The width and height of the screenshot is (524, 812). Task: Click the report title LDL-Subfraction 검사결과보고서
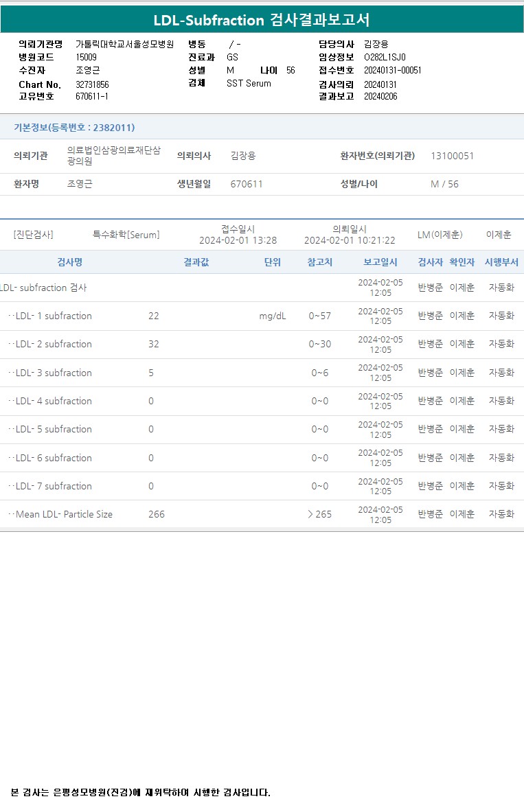click(x=262, y=20)
